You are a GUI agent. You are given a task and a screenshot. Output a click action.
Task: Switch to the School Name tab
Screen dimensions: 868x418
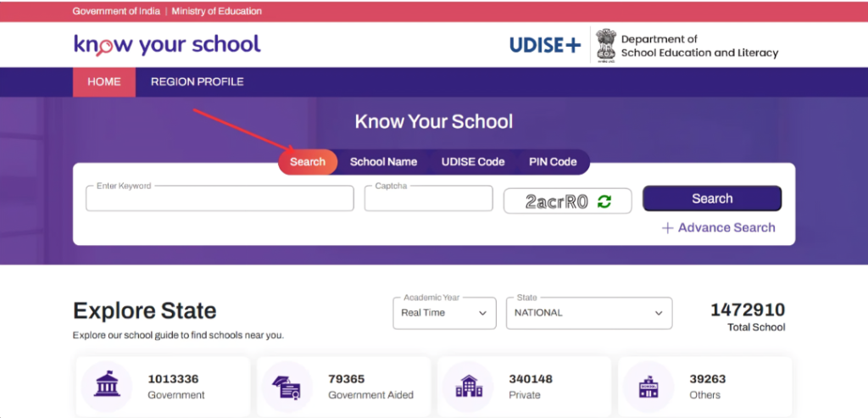(384, 162)
